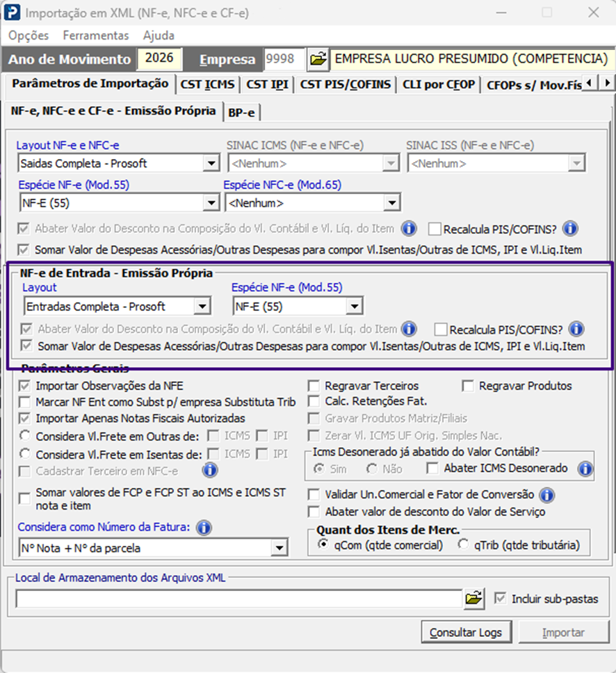
Task: Click the Empresa code field 9998
Action: 283,58
